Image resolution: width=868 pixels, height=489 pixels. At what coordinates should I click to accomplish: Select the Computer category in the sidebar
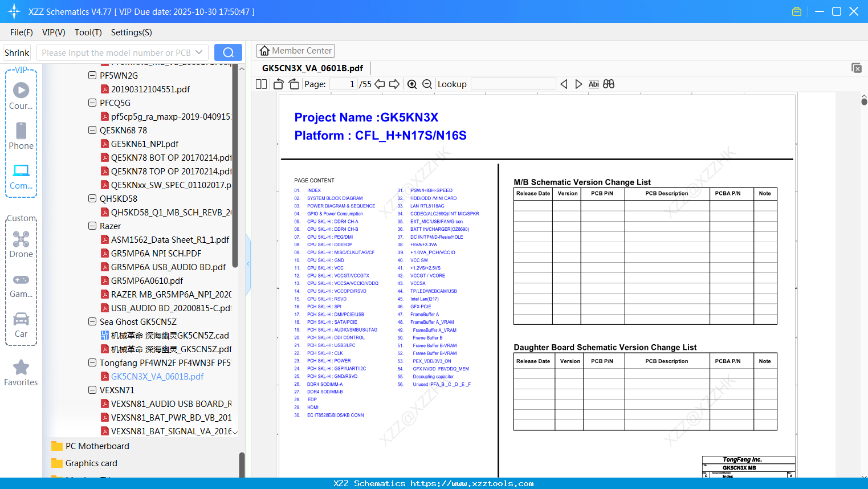(x=21, y=176)
